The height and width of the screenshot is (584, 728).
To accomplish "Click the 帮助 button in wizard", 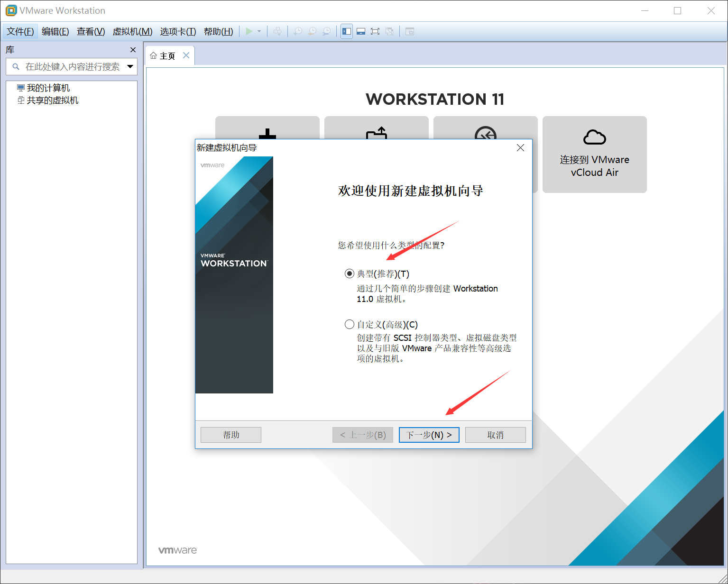I will [231, 435].
